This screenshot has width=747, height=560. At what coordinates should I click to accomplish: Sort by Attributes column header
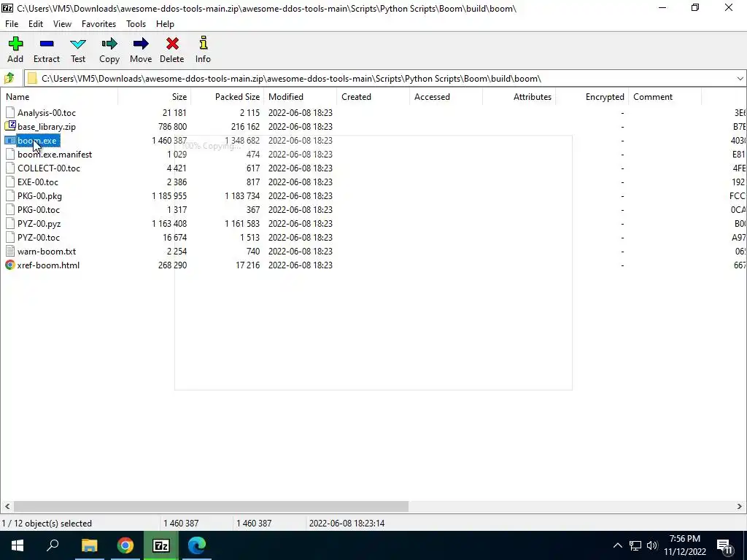(x=519, y=97)
